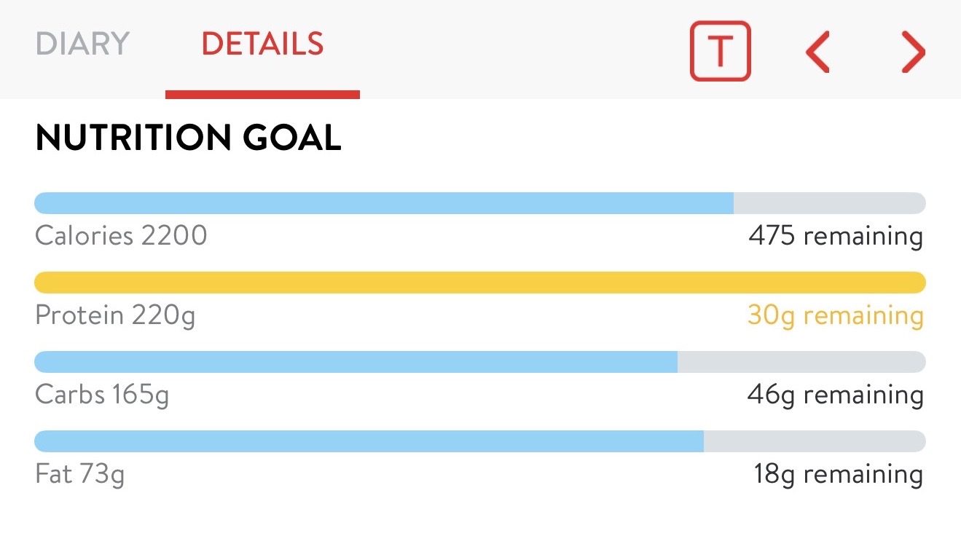Tap the Calories 2200 label
Screen dimensions: 961x560
tap(121, 236)
